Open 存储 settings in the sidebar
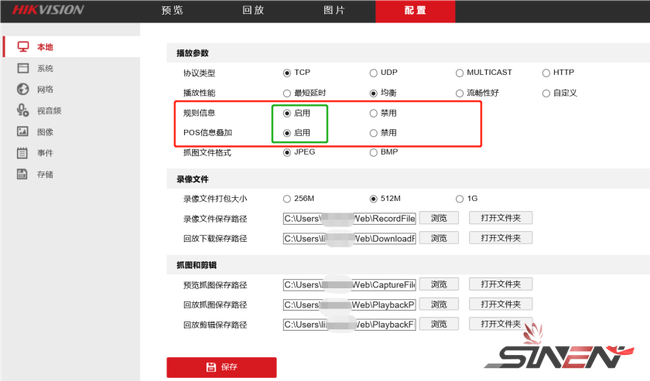Screen dimensions: 650x381 coord(72,174)
